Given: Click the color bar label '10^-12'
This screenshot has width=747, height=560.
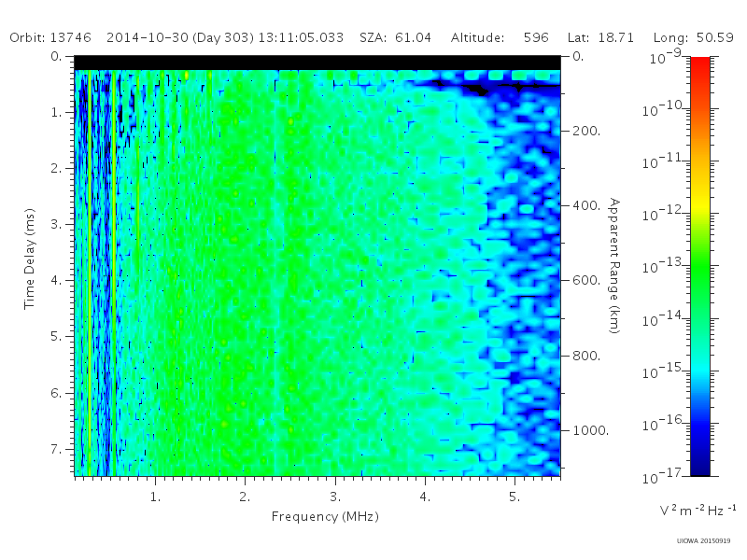Looking at the screenshot, I should tap(664, 214).
